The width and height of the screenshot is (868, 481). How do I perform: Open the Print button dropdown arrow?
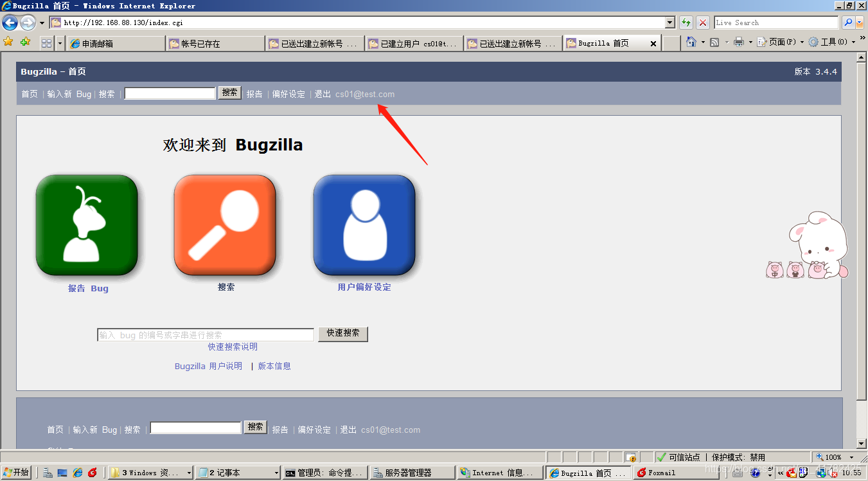point(750,42)
